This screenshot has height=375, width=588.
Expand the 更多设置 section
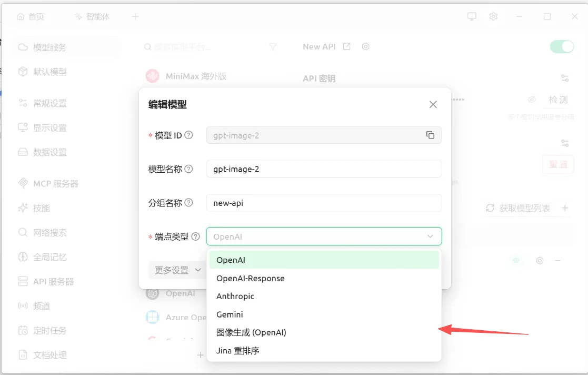point(177,270)
